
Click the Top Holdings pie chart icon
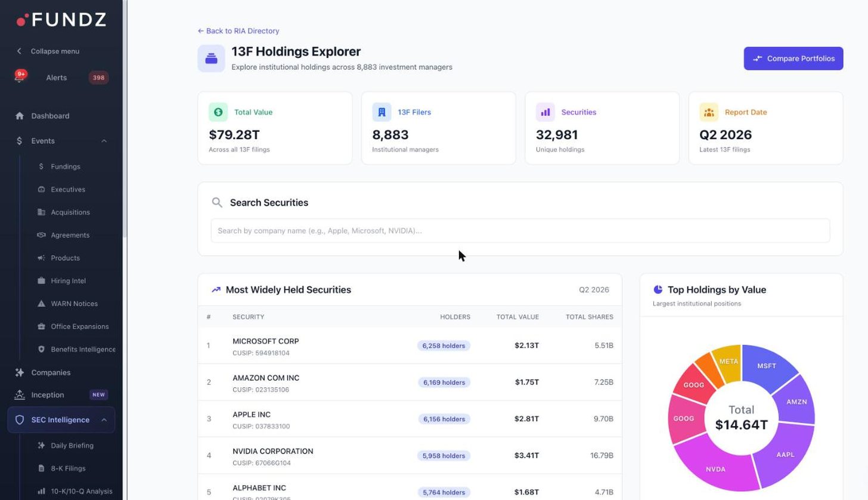(x=658, y=289)
